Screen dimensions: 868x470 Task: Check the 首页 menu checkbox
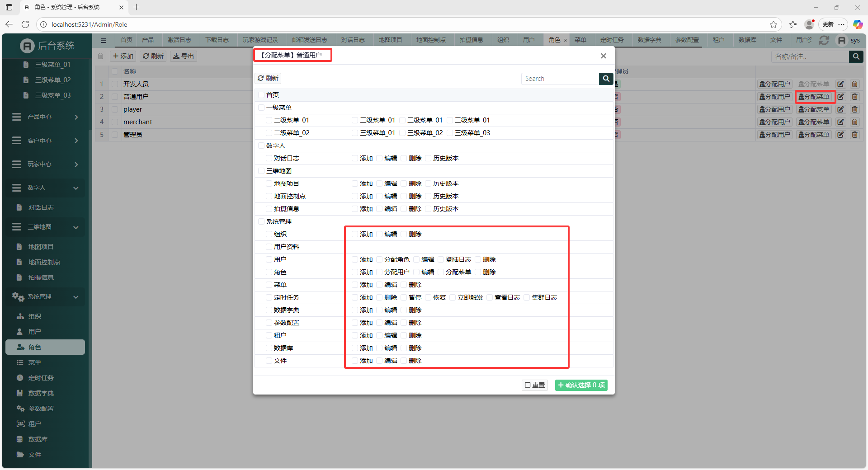(x=261, y=95)
